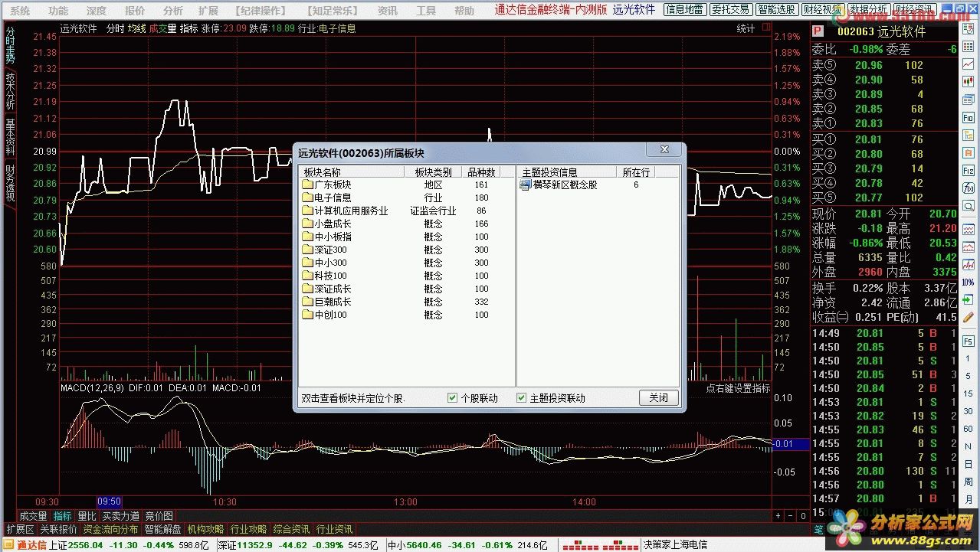Image resolution: width=980 pixels, height=552 pixels.
Task: Click the 信息地雷 toolbar button
Action: click(x=684, y=10)
